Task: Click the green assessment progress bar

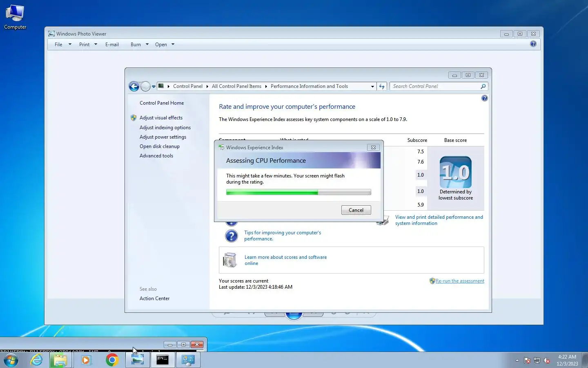Action: point(298,192)
